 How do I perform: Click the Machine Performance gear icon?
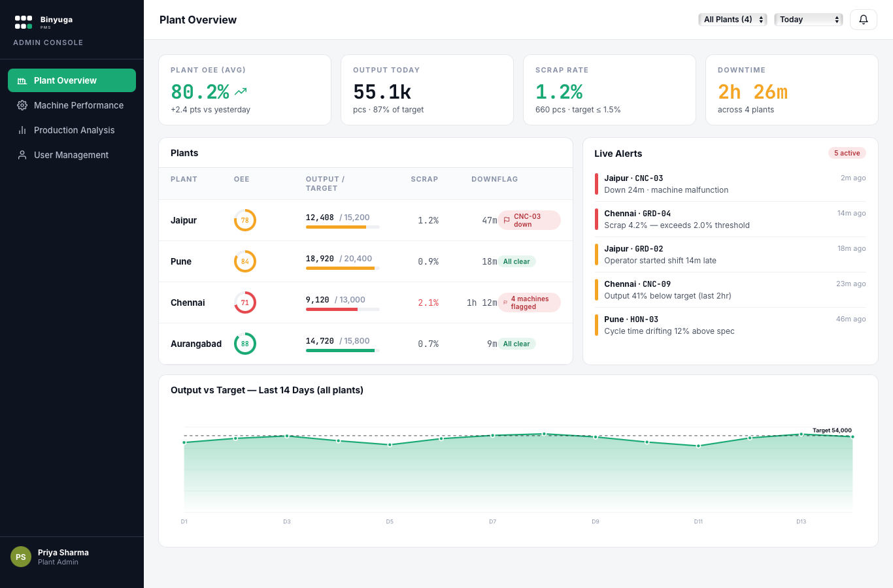click(x=22, y=105)
